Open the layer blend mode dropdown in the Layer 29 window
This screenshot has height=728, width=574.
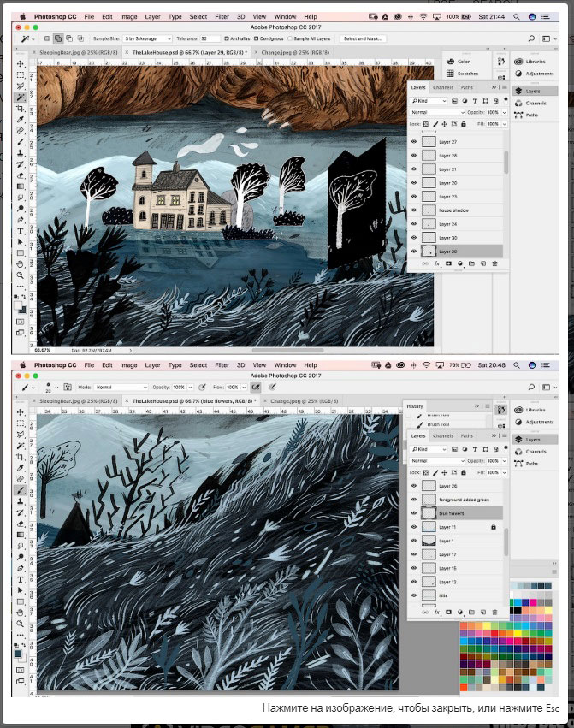(x=437, y=112)
